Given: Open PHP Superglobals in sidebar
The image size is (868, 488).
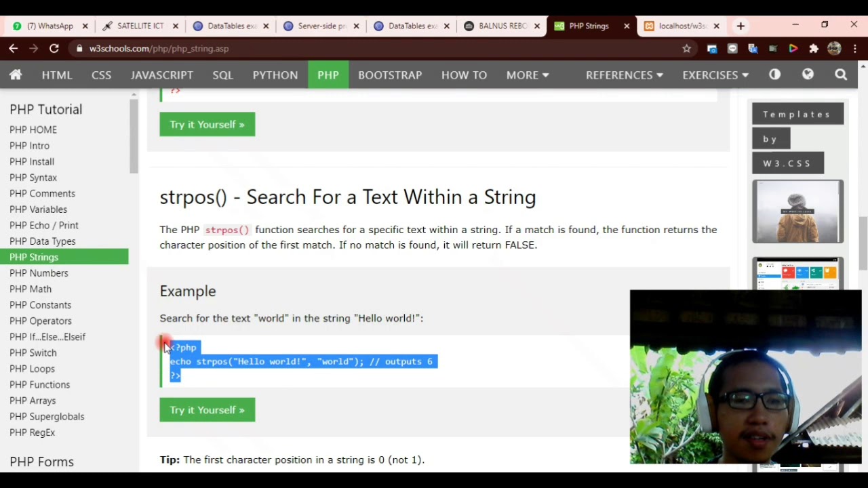Looking at the screenshot, I should tap(47, 416).
